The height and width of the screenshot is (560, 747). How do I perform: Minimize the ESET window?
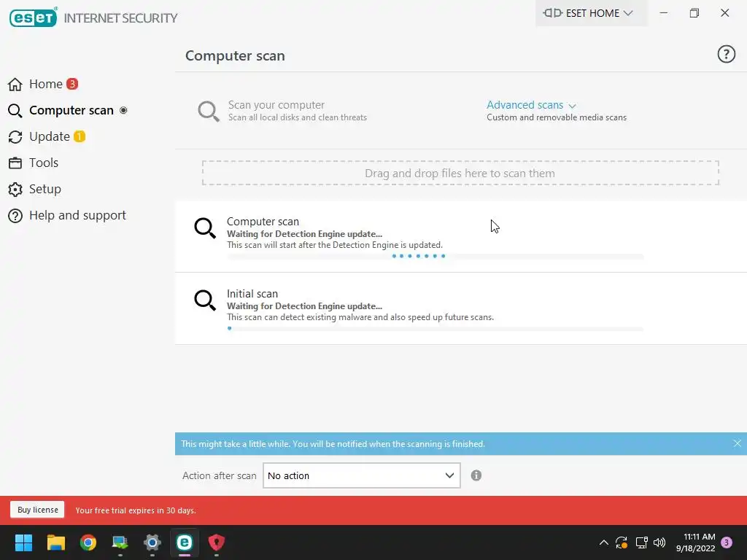(x=663, y=13)
